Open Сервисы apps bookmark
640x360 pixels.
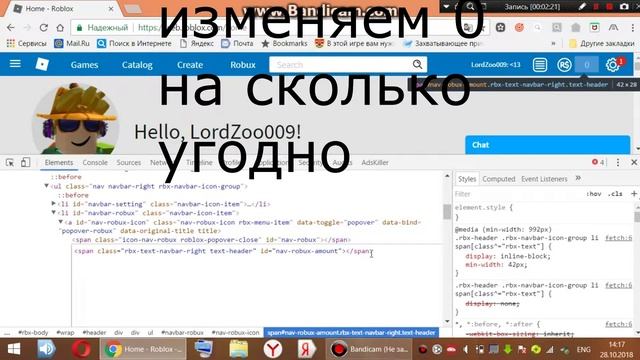pyautogui.click(x=27, y=43)
